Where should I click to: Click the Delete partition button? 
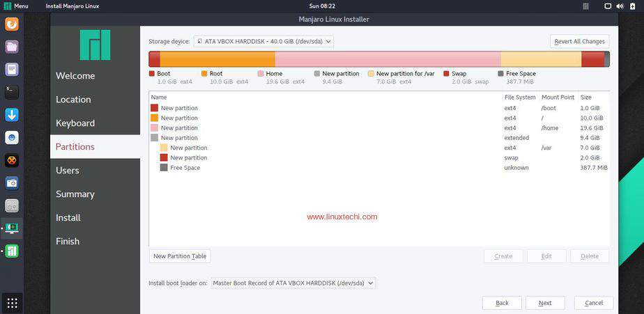[590, 256]
